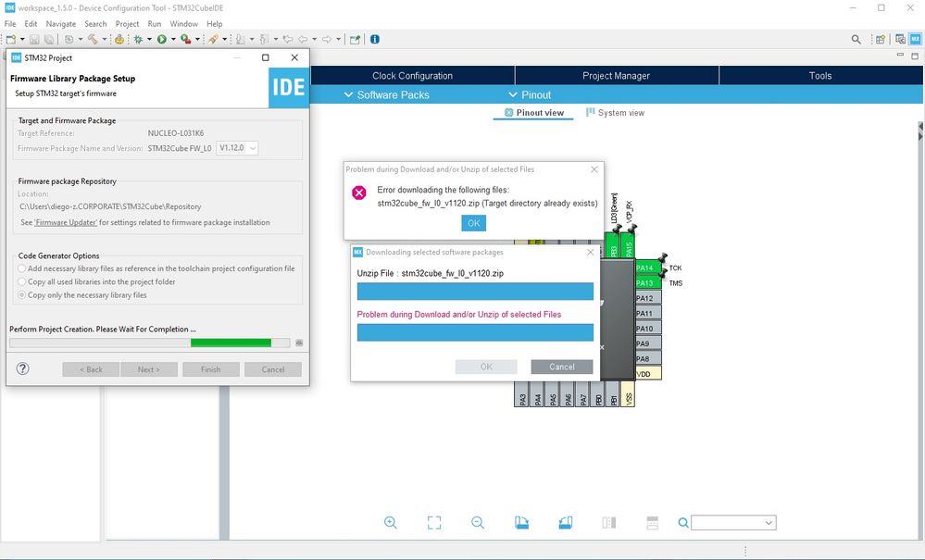Viewport: 925px width, 560px height.
Task: Switch to the Project Manager tab
Action: click(617, 76)
